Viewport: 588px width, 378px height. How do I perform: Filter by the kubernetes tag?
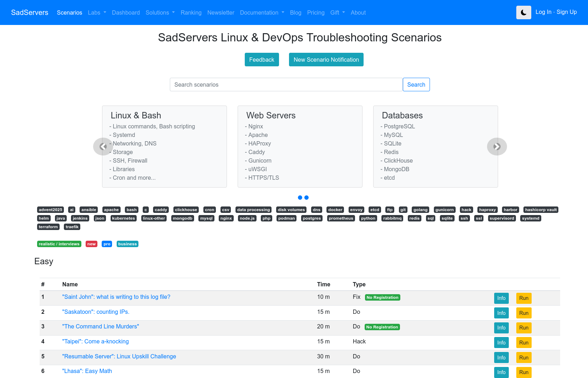[x=123, y=218]
